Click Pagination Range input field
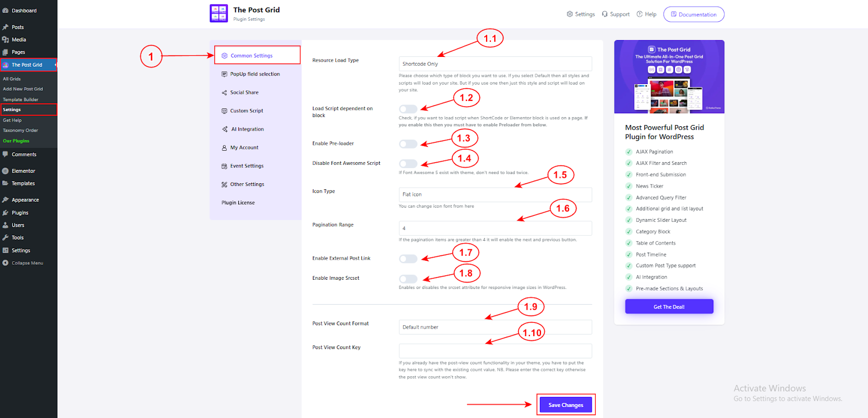 (495, 228)
